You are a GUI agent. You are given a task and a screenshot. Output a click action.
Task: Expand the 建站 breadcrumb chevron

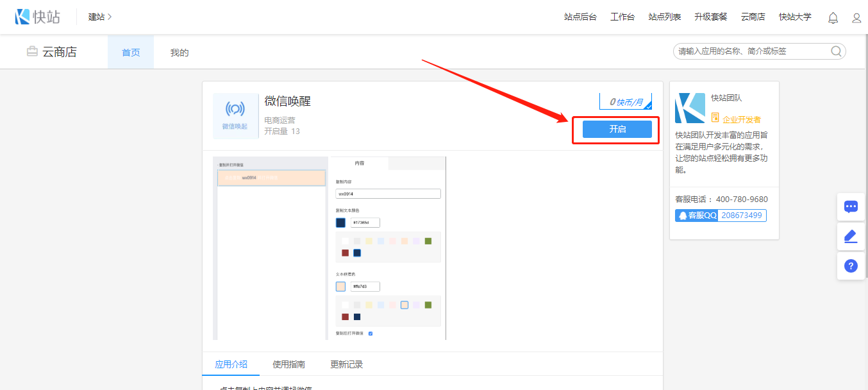[x=110, y=17]
